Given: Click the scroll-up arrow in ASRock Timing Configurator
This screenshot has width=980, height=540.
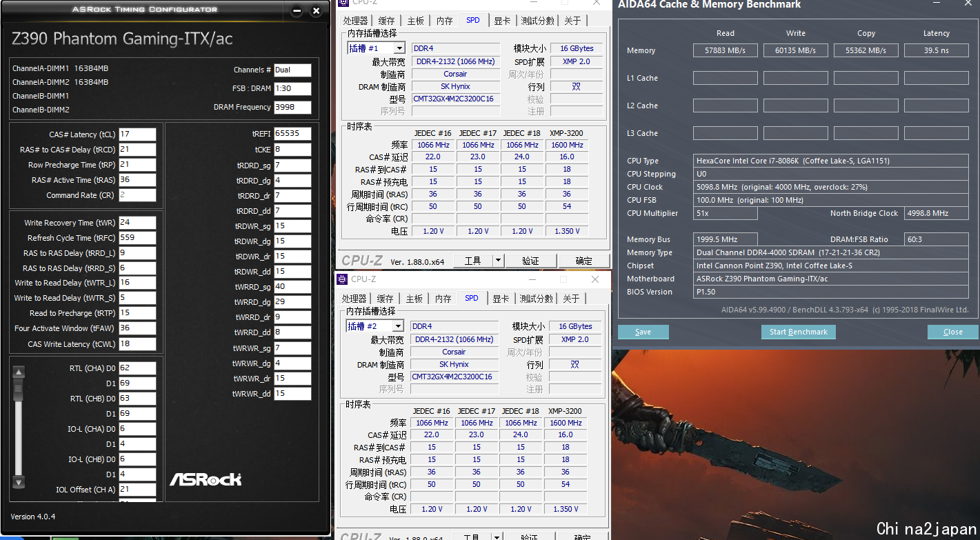Looking at the screenshot, I should pyautogui.click(x=19, y=372).
